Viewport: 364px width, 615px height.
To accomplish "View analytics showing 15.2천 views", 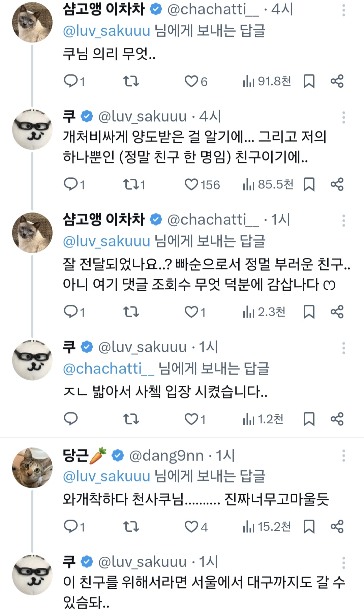I will coord(267,526).
